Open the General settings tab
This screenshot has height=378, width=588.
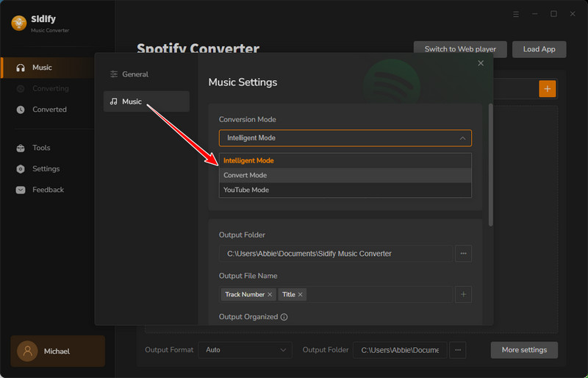146,74
